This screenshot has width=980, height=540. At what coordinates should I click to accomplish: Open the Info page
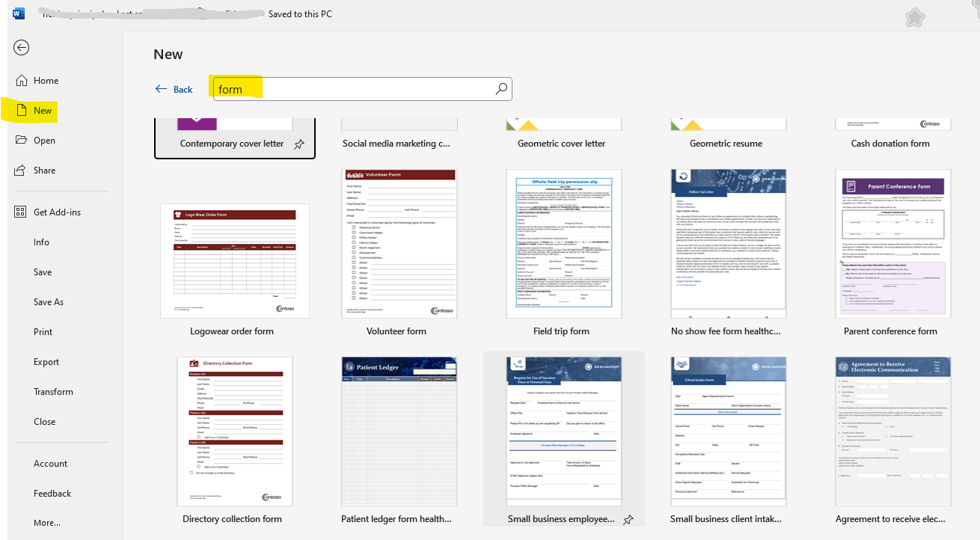(x=41, y=242)
